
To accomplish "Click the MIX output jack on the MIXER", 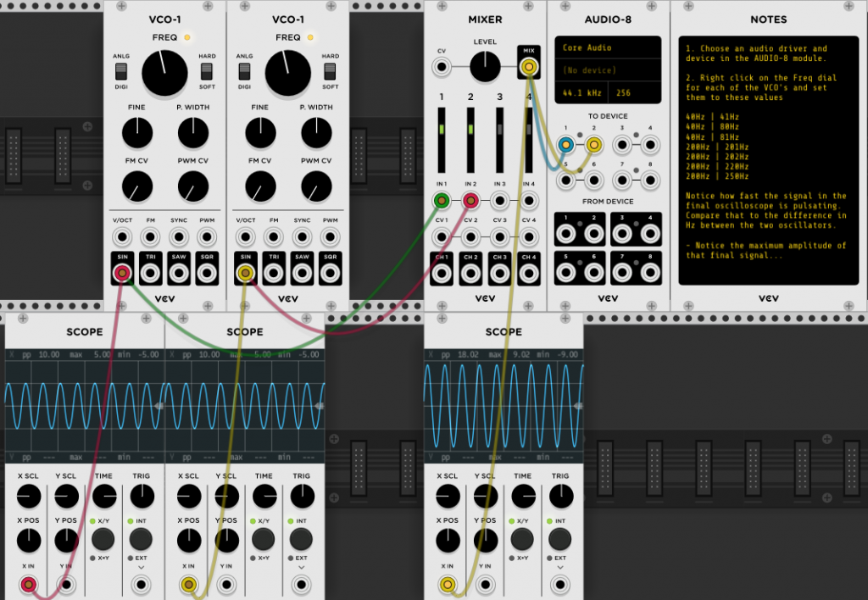I will tap(529, 67).
